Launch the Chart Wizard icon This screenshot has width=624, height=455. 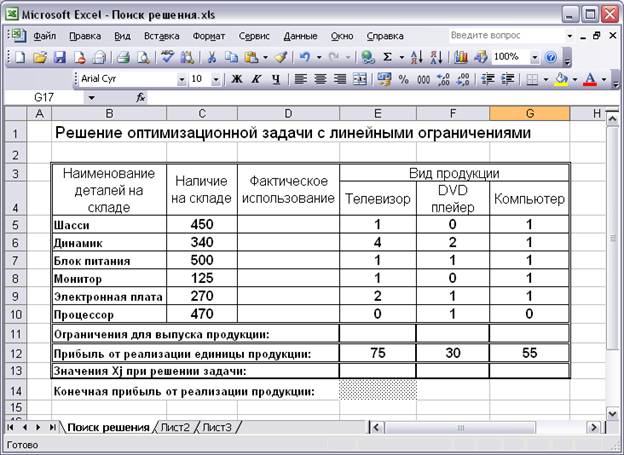(x=461, y=57)
